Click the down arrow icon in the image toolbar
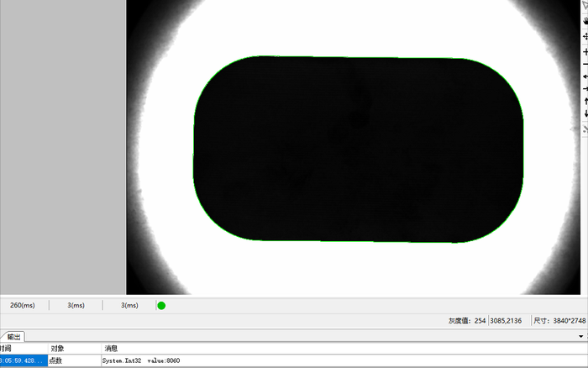This screenshot has width=588, height=368. pos(585,113)
